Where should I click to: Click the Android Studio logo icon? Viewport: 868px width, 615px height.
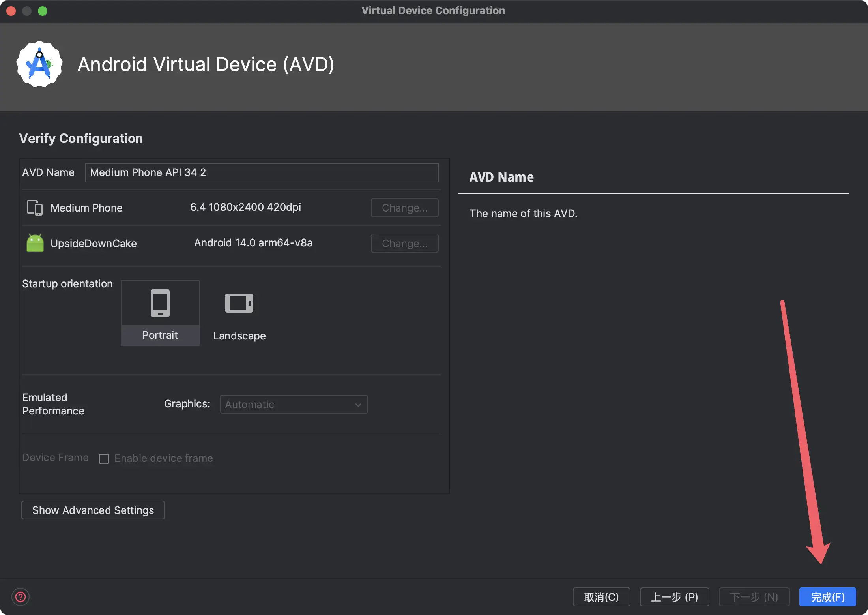[39, 64]
